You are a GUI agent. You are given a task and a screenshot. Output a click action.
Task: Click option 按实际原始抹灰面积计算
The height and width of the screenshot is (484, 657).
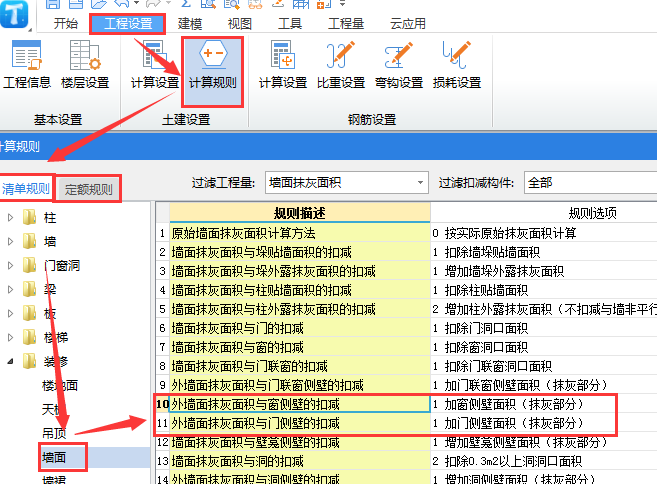(x=510, y=233)
